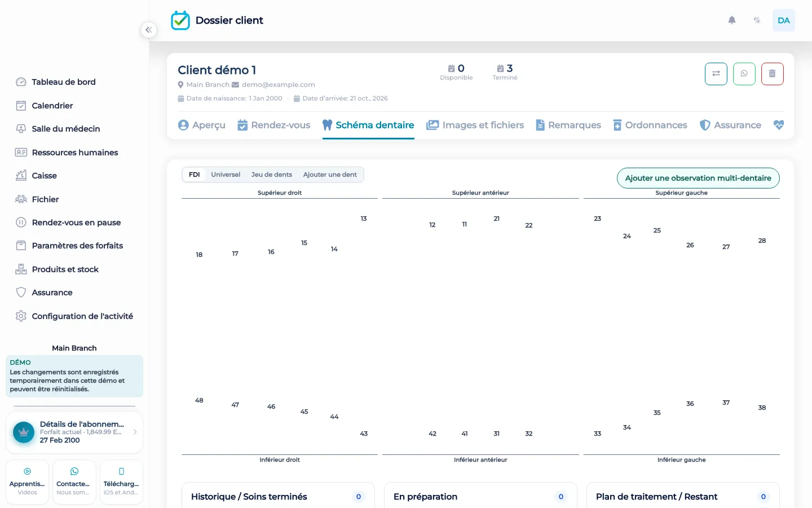
Task: Switch numbering to Universel
Action: pos(226,175)
